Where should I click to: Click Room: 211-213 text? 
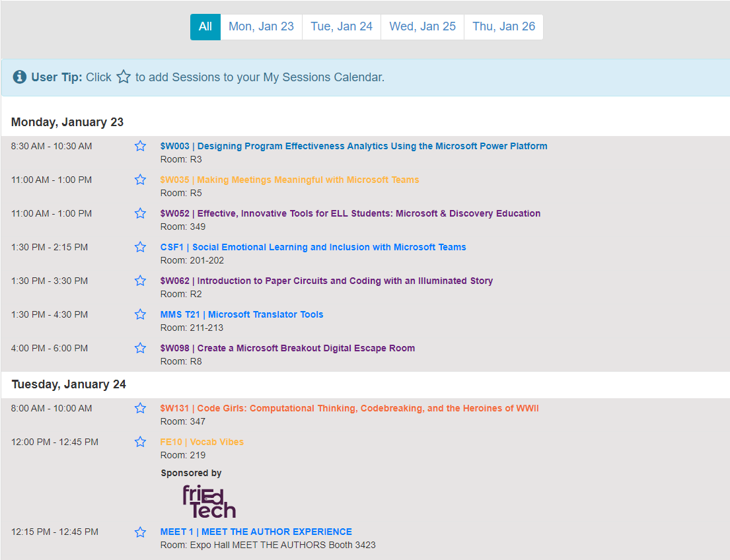(192, 328)
